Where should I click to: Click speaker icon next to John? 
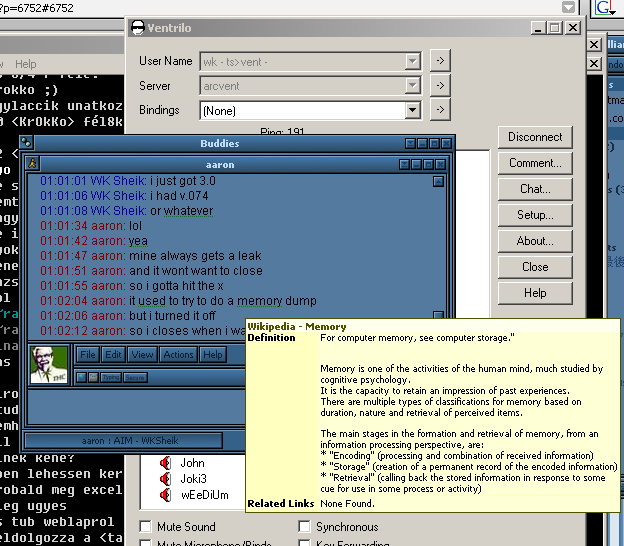(x=165, y=463)
